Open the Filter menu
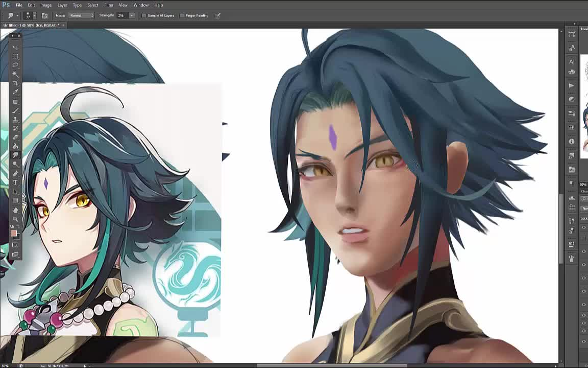 [109, 5]
